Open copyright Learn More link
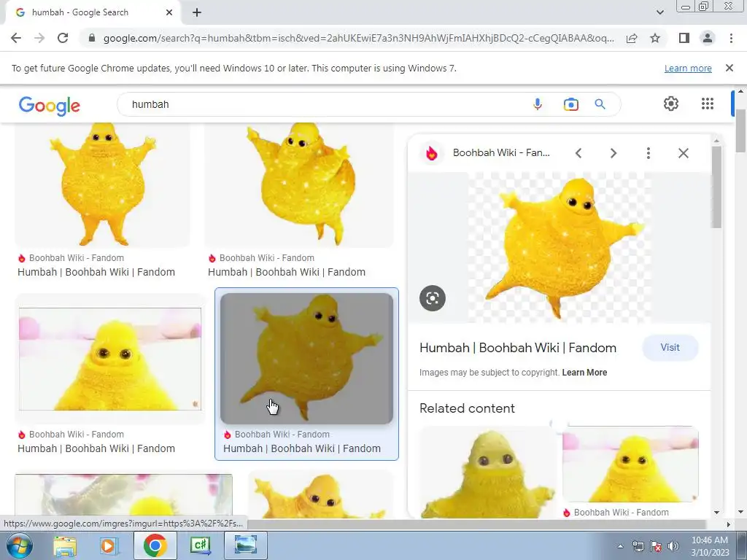 (584, 373)
